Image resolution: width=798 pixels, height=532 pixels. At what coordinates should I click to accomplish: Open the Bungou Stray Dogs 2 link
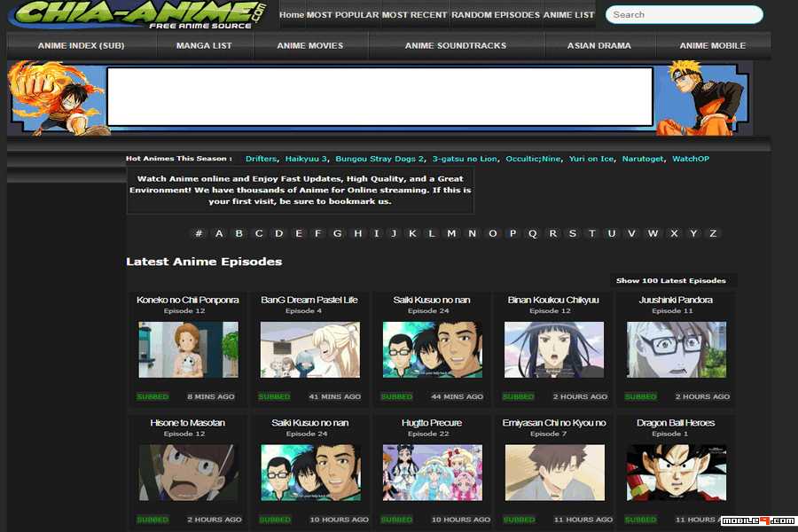click(379, 159)
